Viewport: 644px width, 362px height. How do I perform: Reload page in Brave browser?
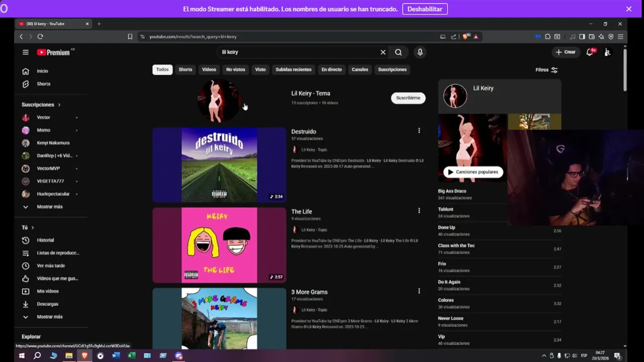click(40, 37)
